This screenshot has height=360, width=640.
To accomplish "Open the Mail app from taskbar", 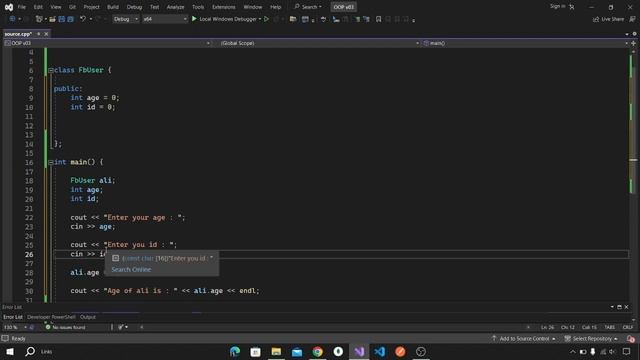I will 297,351.
